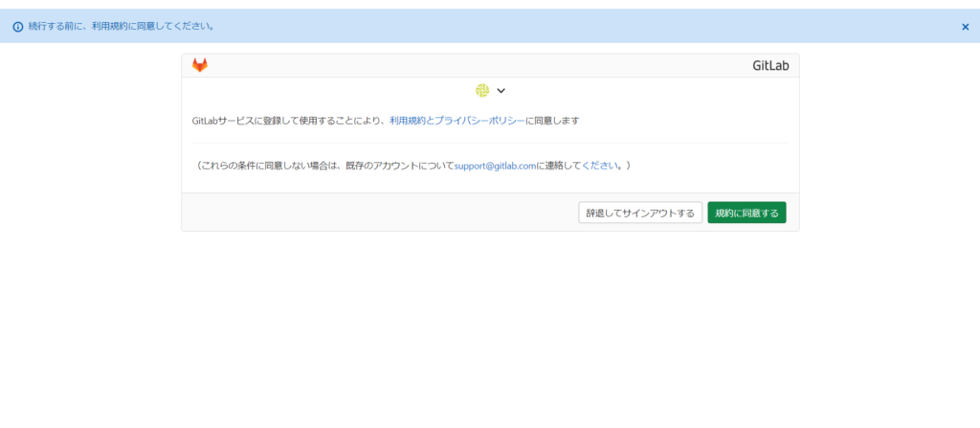Accept terms with the 規約に同意する button

click(746, 213)
